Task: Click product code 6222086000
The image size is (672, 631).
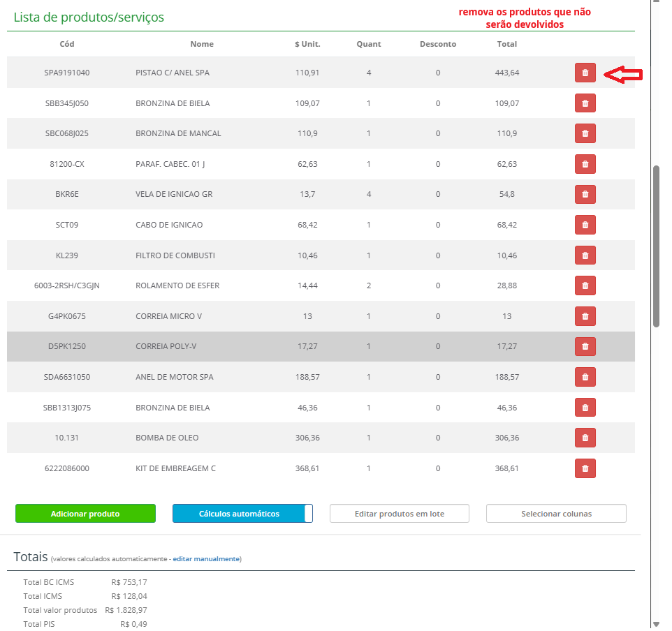Action: (67, 468)
